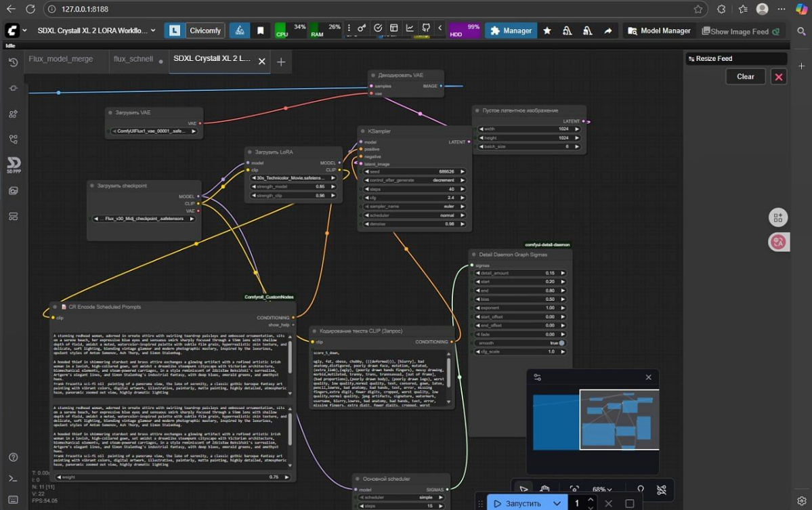Expand the Запустить run options arrow
The width and height of the screenshot is (812, 510).
point(557,503)
